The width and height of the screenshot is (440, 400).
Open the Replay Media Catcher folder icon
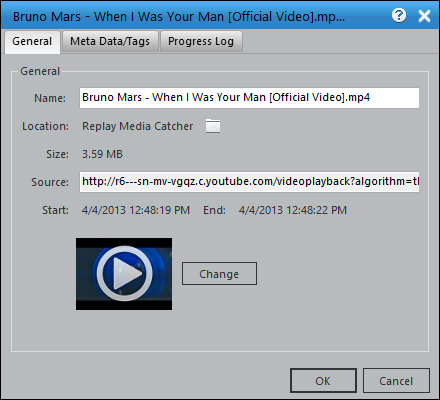coord(213,126)
